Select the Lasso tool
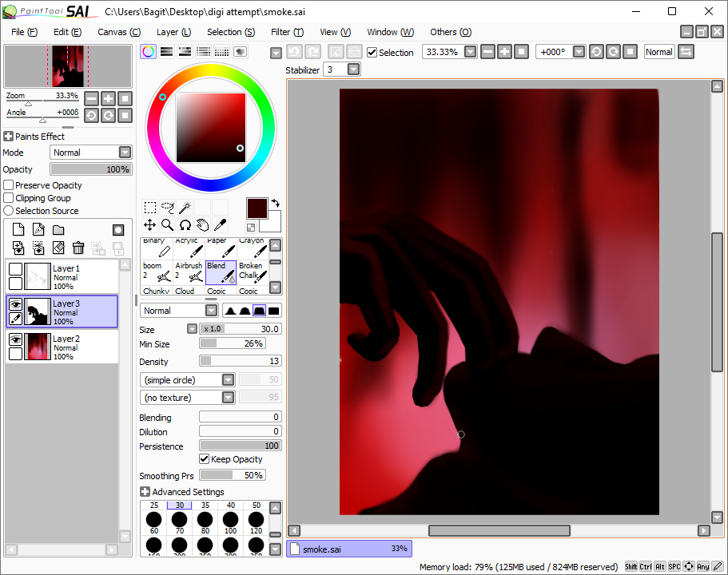 [167, 207]
